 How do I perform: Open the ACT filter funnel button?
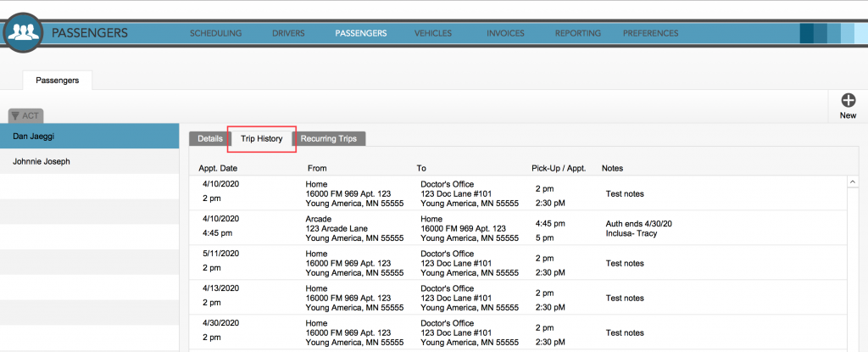[25, 116]
